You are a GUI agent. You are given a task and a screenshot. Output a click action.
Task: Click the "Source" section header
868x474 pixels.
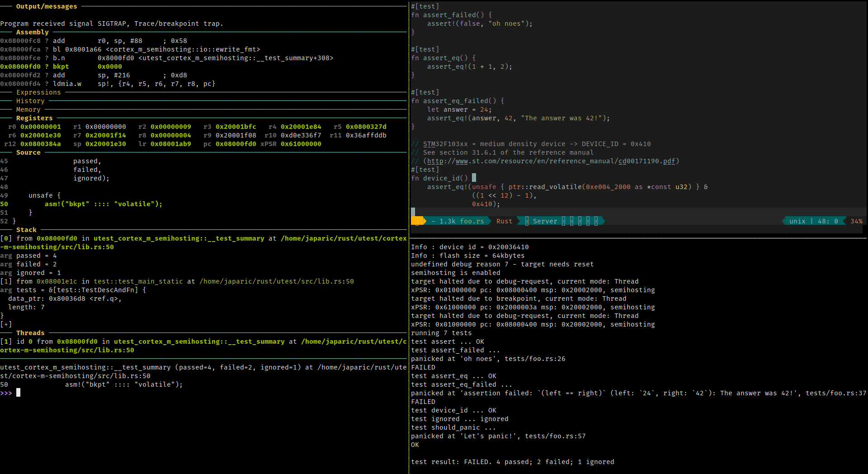[x=28, y=152]
